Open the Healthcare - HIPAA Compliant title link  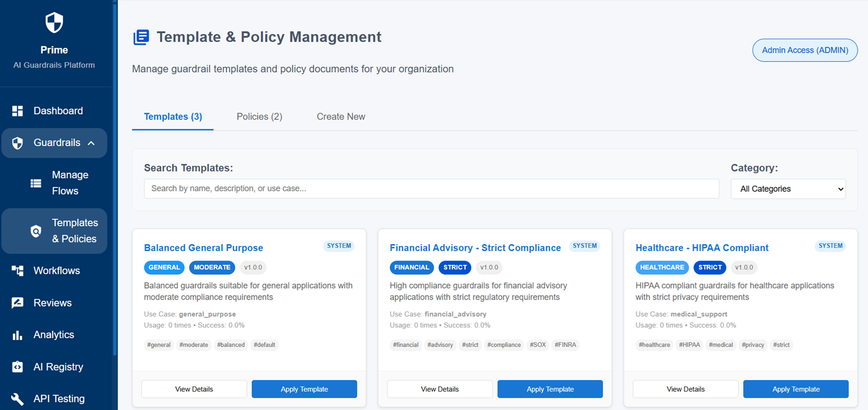point(702,248)
